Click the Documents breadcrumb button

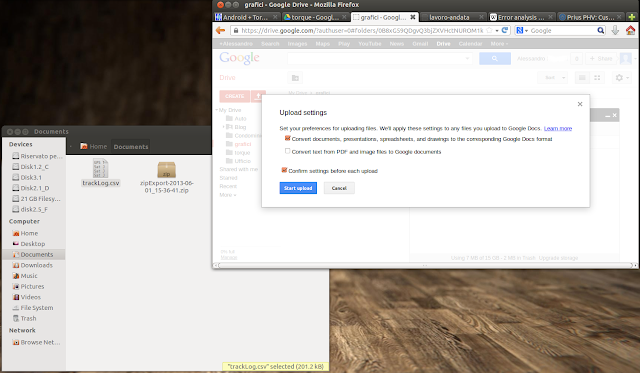[x=131, y=147]
